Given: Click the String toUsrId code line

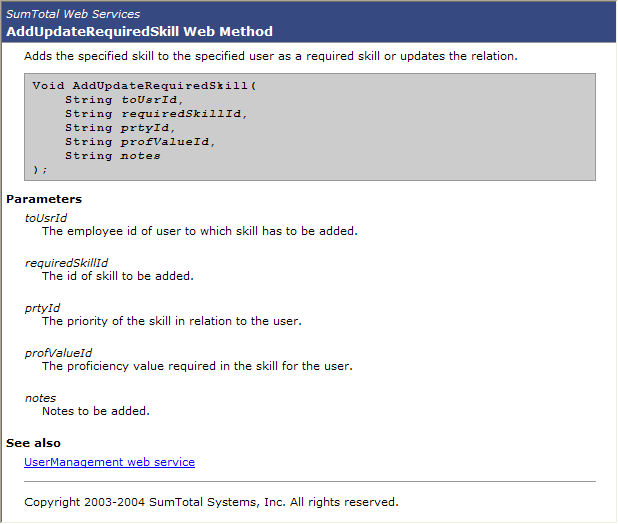Looking at the screenshot, I should 124,100.
